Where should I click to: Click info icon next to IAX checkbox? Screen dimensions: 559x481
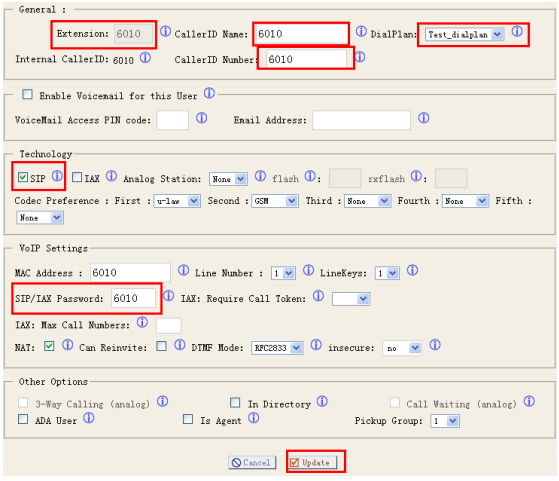(x=111, y=176)
